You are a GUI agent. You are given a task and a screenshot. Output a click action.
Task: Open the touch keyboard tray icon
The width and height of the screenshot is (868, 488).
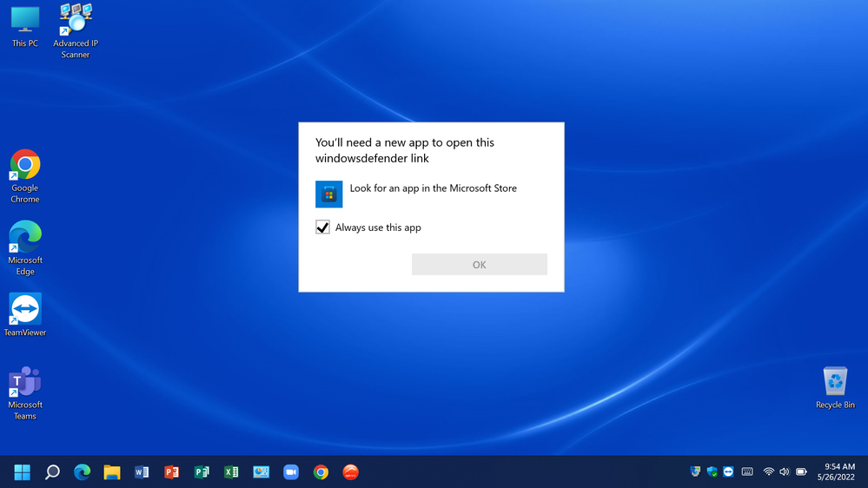pyautogui.click(x=747, y=472)
